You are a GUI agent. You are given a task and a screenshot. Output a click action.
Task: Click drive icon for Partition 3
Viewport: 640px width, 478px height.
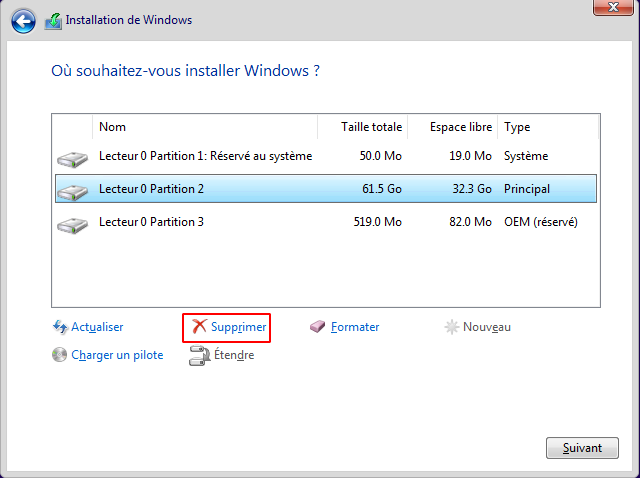point(72,222)
